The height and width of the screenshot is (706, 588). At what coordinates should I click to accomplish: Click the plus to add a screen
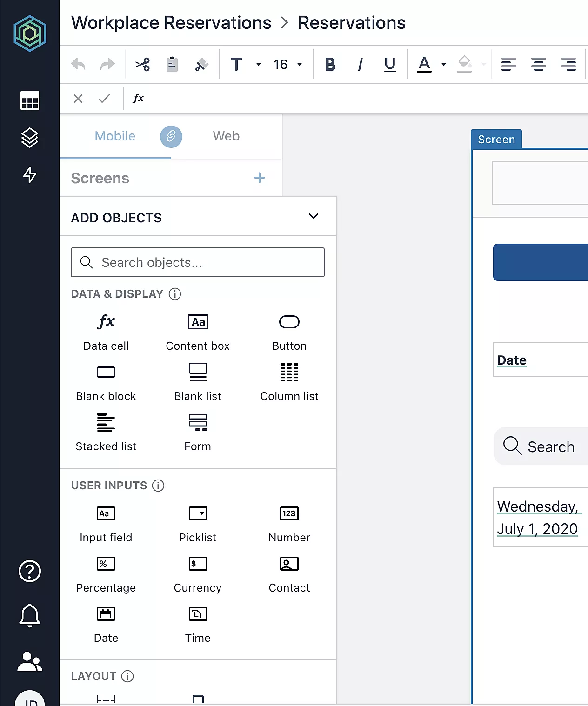click(x=260, y=178)
